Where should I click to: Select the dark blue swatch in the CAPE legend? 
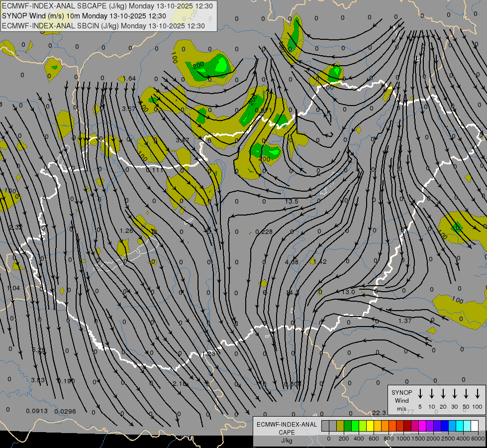coord(445,426)
